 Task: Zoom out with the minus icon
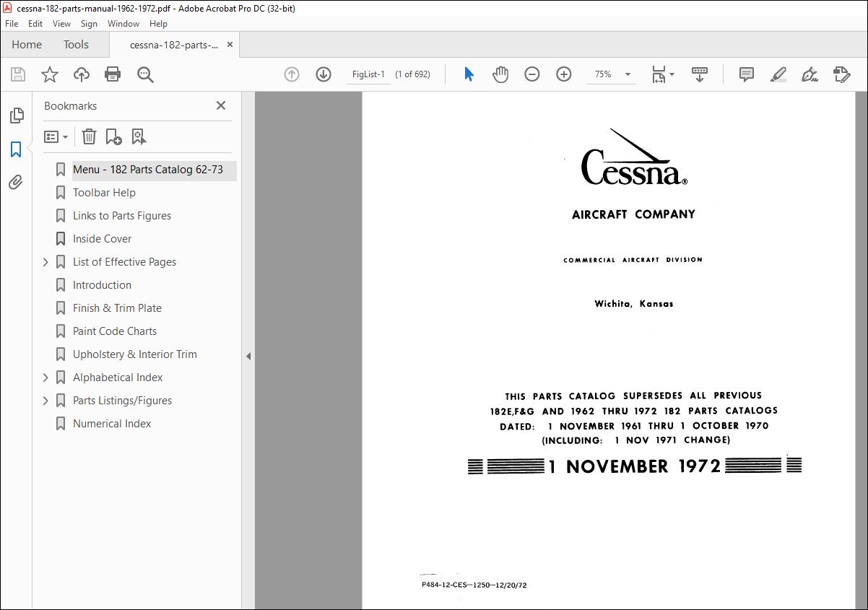[x=532, y=74]
